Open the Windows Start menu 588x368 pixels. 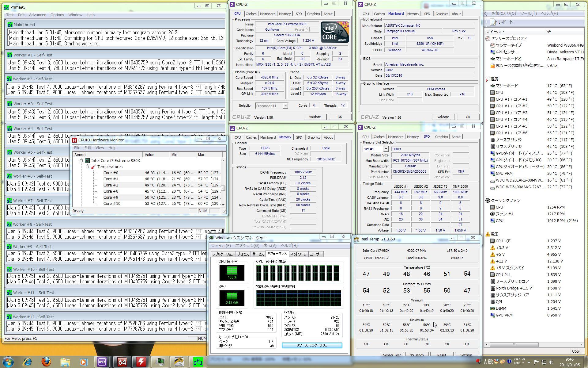[8, 362]
